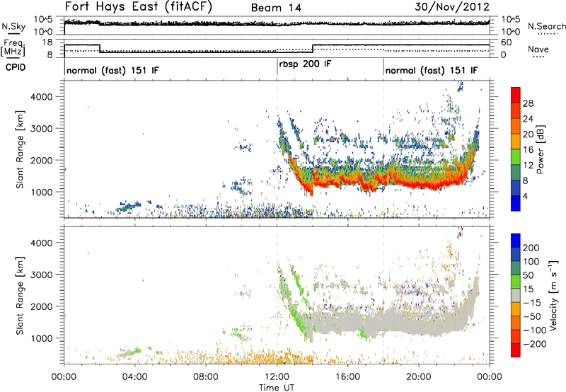Image resolution: width=566 pixels, height=392 pixels.
Task: Click the '28' value on the Power scale
Action: tap(528, 103)
